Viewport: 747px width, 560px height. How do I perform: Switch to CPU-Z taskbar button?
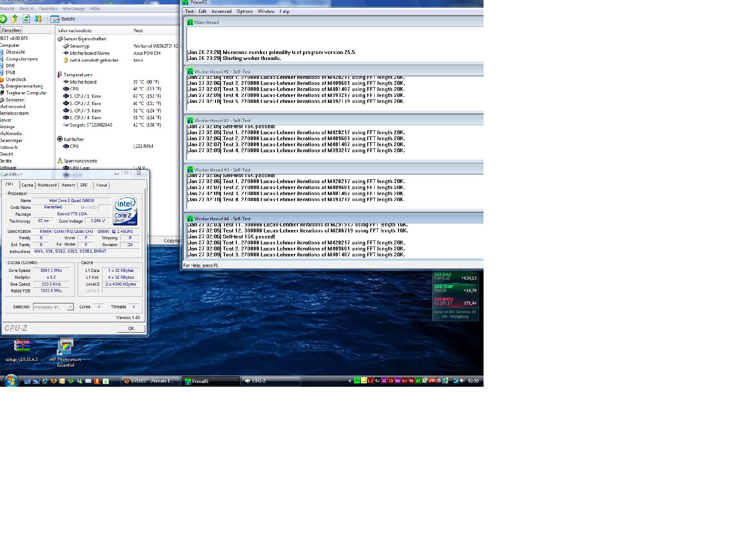271,381
